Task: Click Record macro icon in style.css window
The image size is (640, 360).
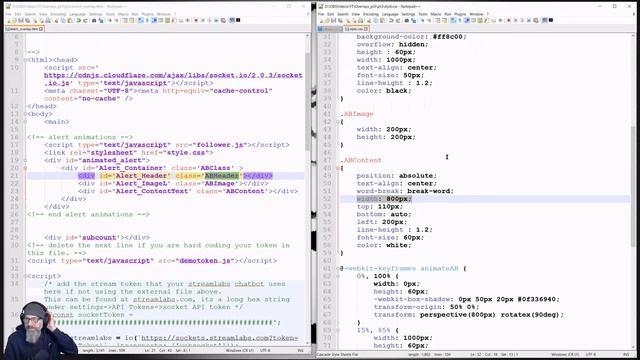Action: pos(509,20)
